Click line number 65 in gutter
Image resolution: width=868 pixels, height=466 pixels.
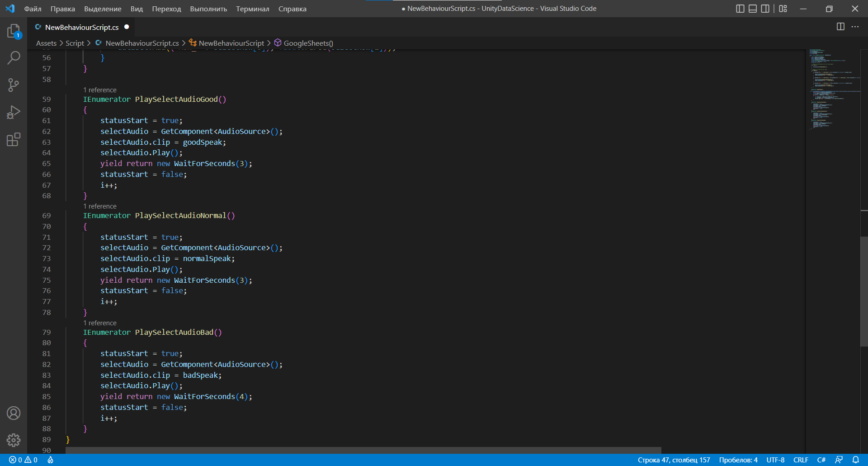pyautogui.click(x=47, y=163)
